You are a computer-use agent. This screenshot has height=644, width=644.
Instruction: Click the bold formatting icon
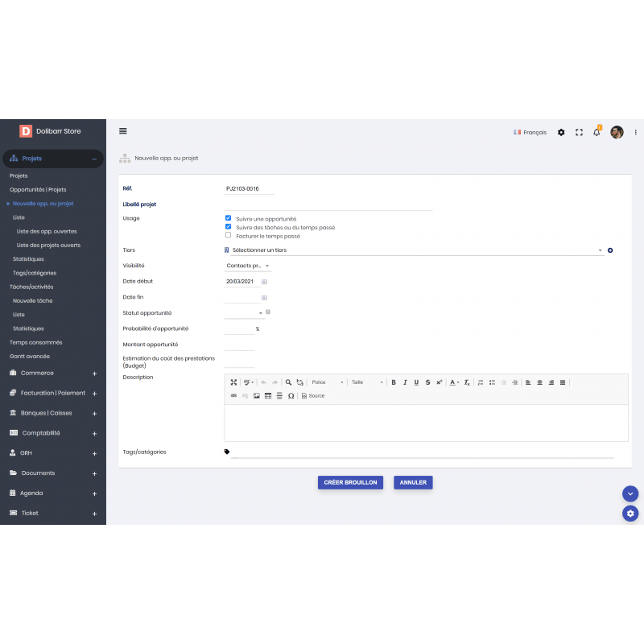(394, 382)
